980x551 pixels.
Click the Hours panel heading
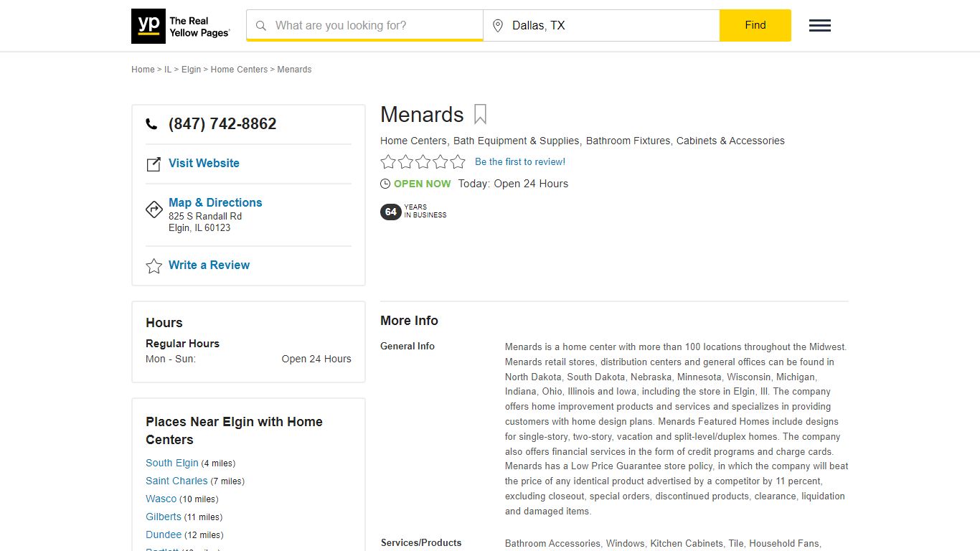164,323
